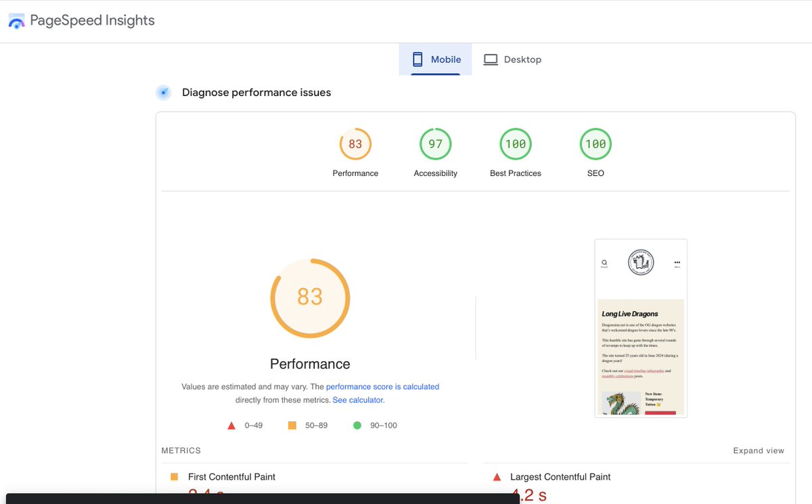
Task: Select the Accessibility score circle showing 97
Action: (435, 143)
